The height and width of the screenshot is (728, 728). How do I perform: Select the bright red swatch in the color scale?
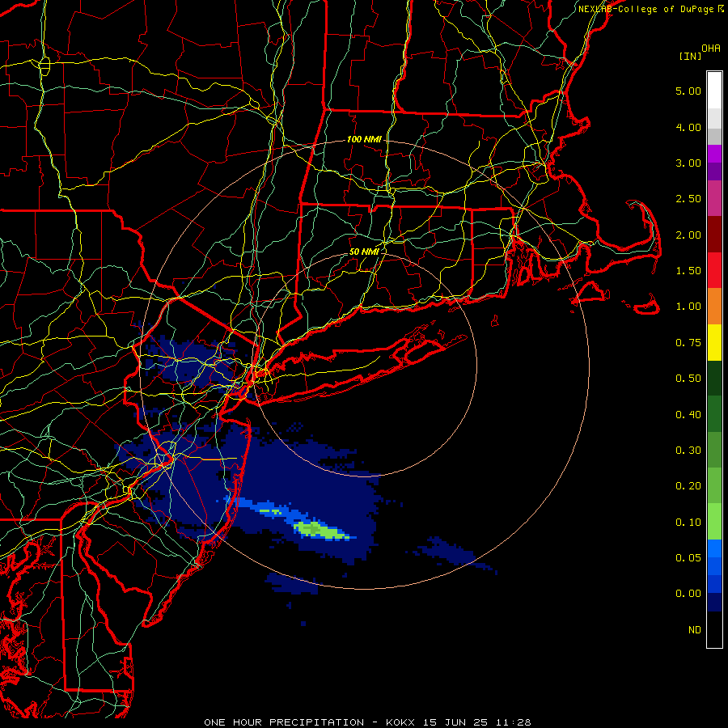coord(714,271)
